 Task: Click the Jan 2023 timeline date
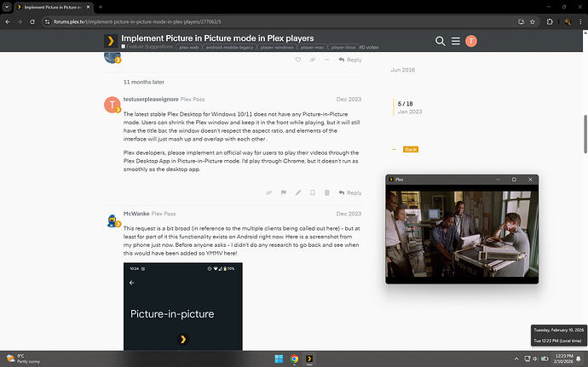(410, 112)
